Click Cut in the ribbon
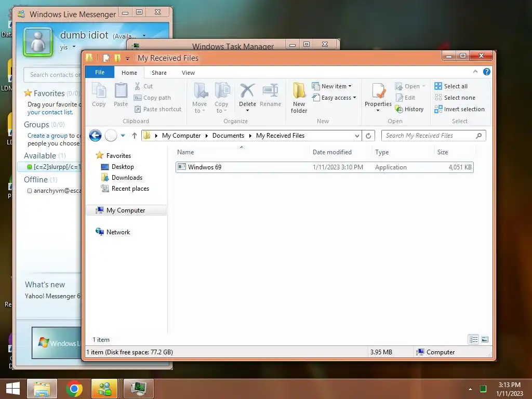Screen dimensions: 532x399 [x=143, y=86]
